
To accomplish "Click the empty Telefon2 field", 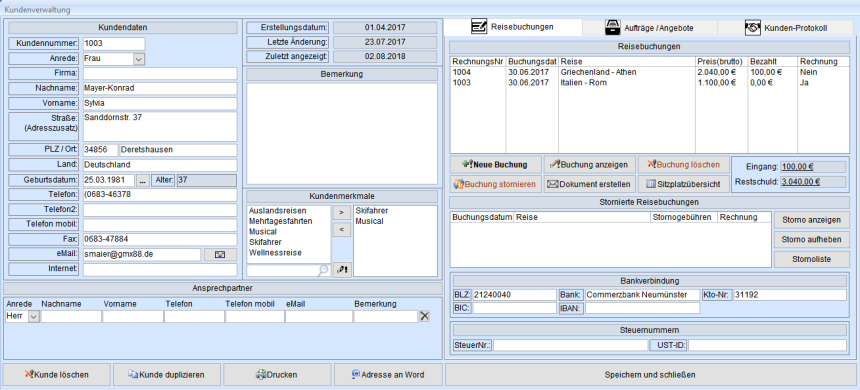I will (x=160, y=210).
